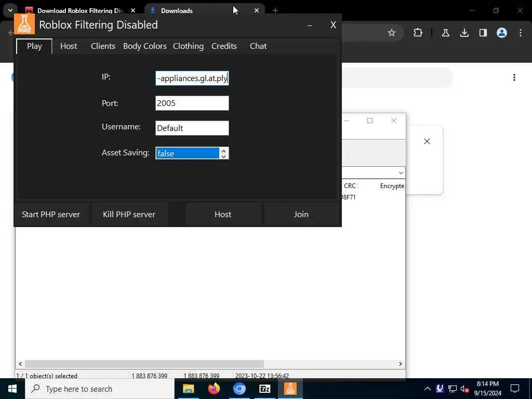Click the Join button

(x=301, y=215)
